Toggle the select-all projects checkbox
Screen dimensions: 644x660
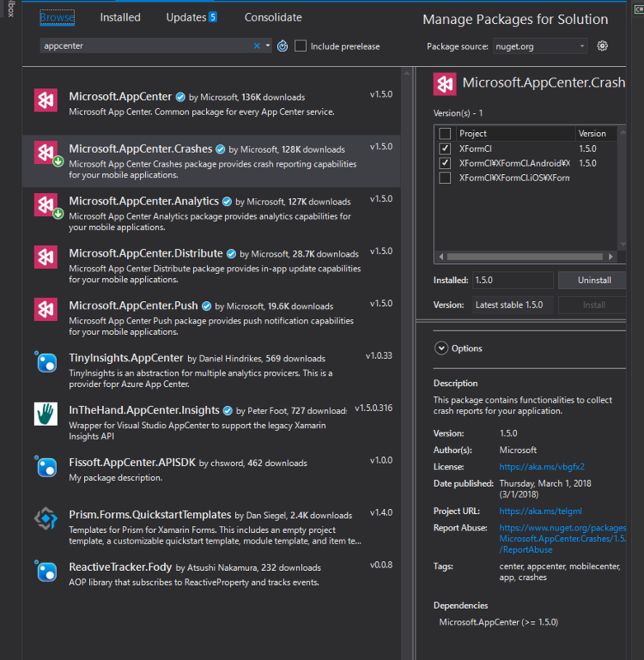click(445, 134)
